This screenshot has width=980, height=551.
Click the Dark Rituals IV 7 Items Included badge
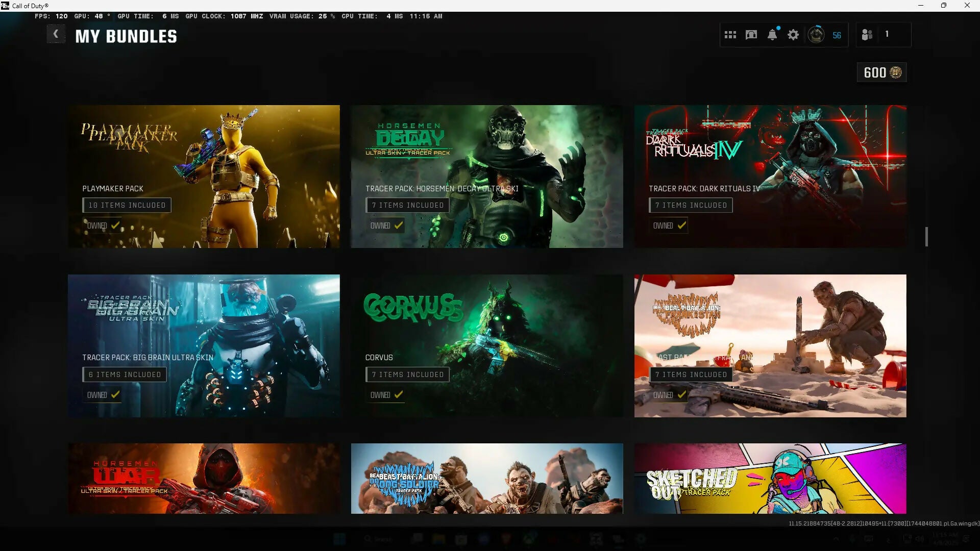point(691,205)
